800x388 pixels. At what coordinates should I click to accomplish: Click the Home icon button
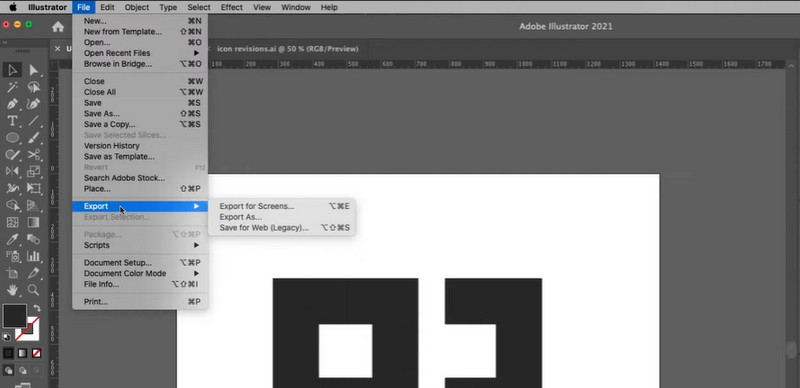[x=58, y=27]
